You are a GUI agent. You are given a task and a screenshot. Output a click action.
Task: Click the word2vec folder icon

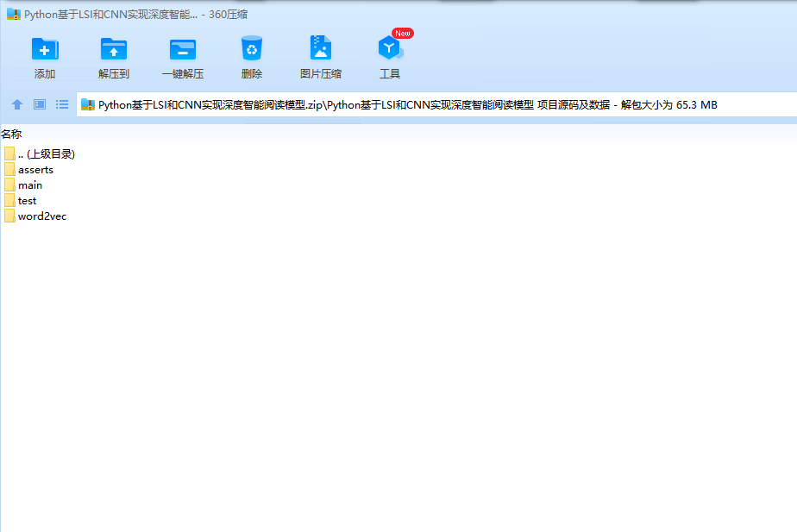[9, 216]
